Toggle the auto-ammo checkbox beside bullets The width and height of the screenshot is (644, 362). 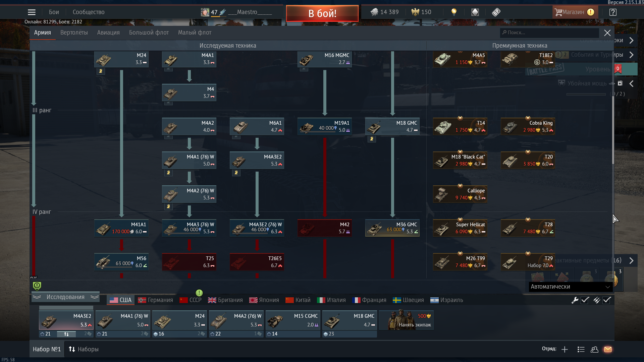(x=607, y=300)
